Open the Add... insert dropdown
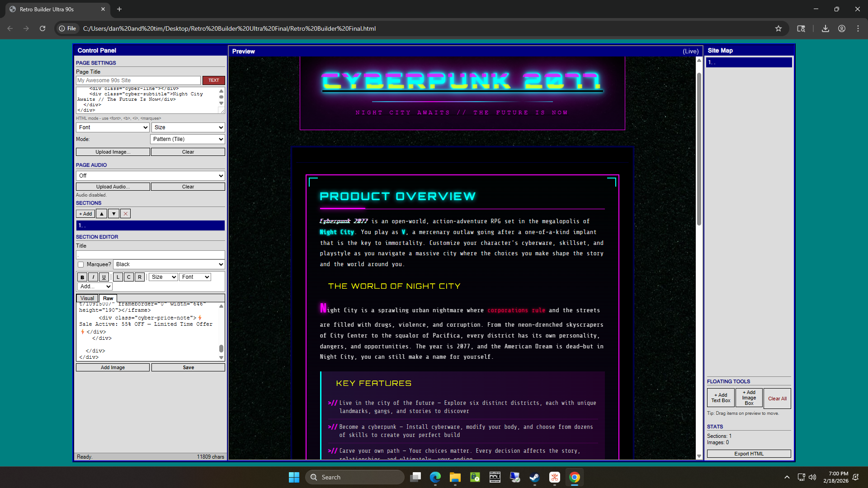This screenshot has width=868, height=488. (95, 286)
